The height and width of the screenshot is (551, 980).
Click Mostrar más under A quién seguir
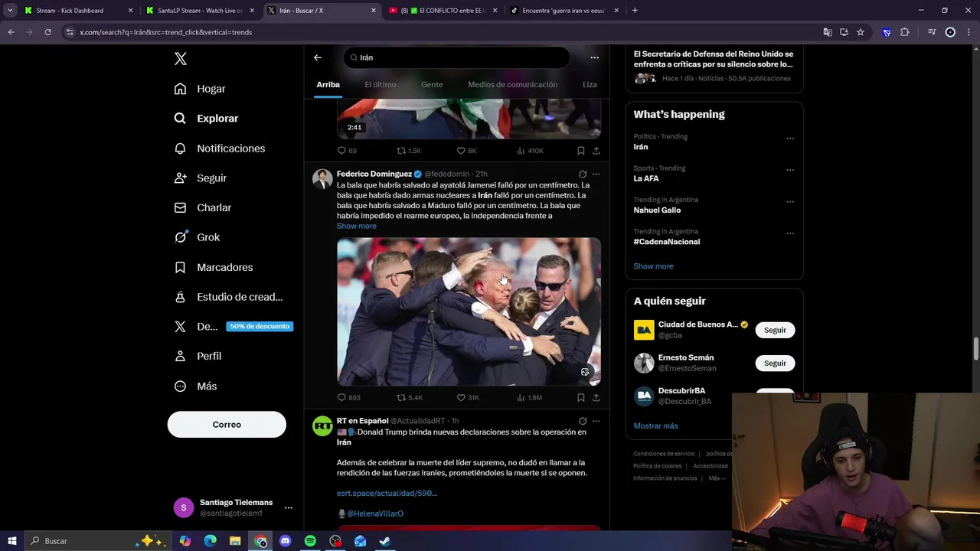(x=655, y=425)
